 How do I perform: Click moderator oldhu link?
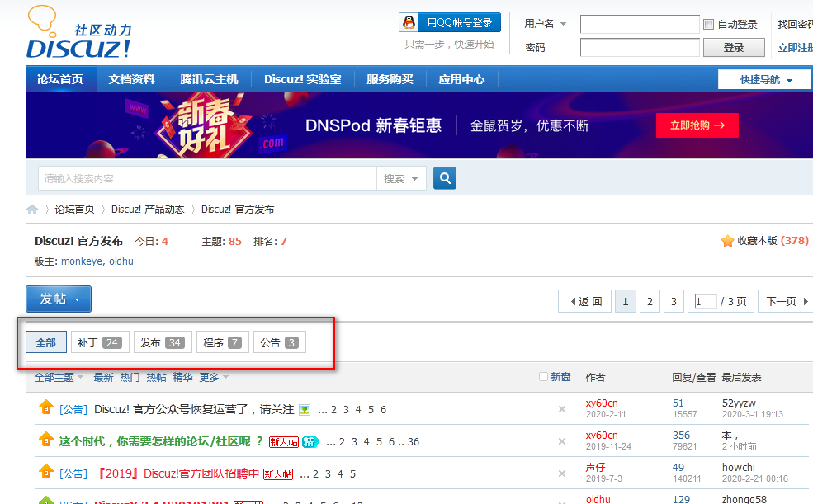coord(121,261)
